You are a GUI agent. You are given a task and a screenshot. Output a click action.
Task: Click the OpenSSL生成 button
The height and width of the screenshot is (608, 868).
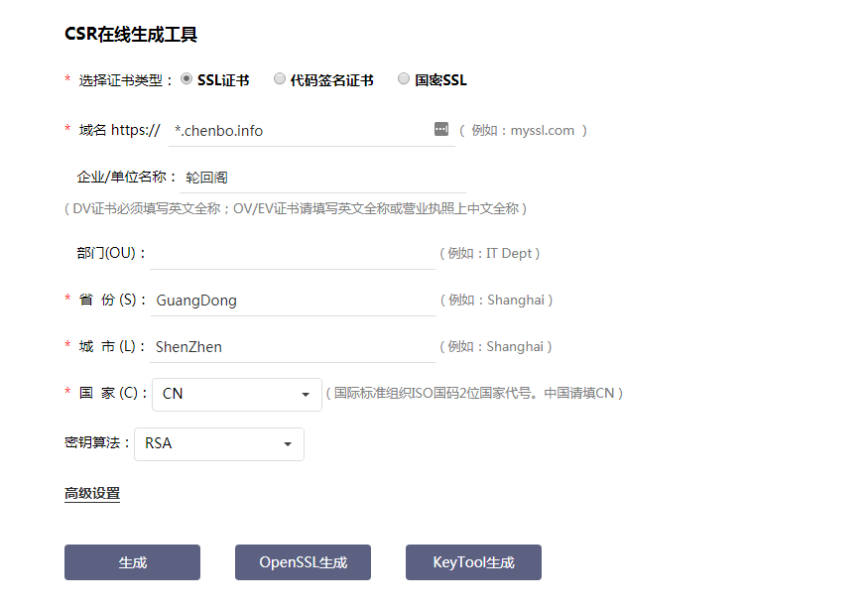[303, 562]
